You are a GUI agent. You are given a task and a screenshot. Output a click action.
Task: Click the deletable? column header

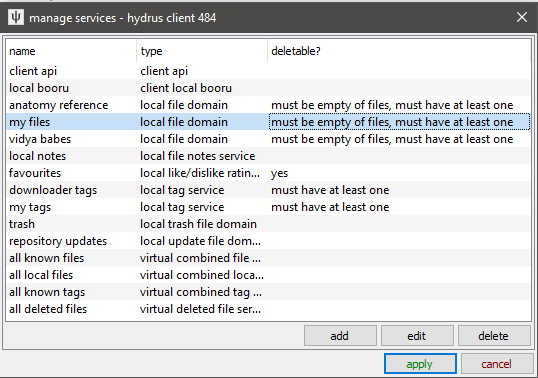tap(399, 51)
